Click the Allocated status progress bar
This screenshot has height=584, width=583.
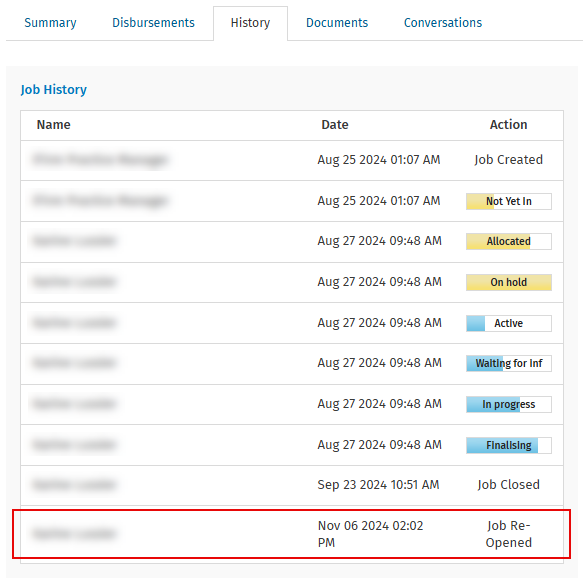click(509, 241)
